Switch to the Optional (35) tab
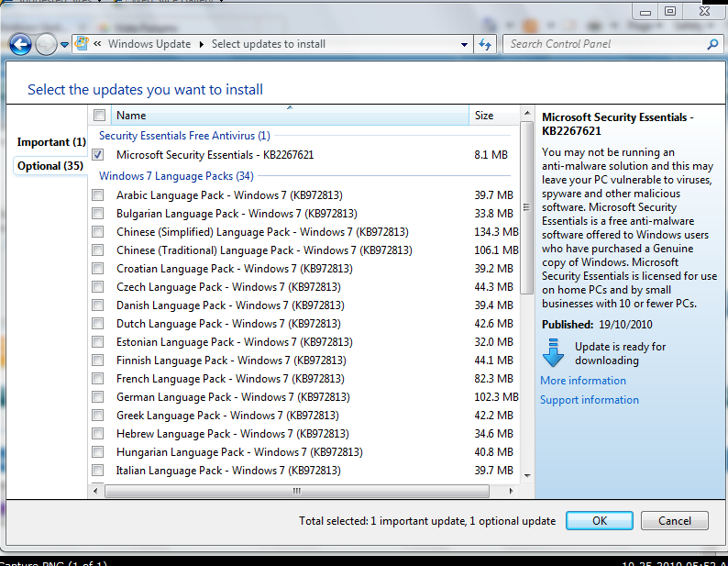 [x=50, y=166]
